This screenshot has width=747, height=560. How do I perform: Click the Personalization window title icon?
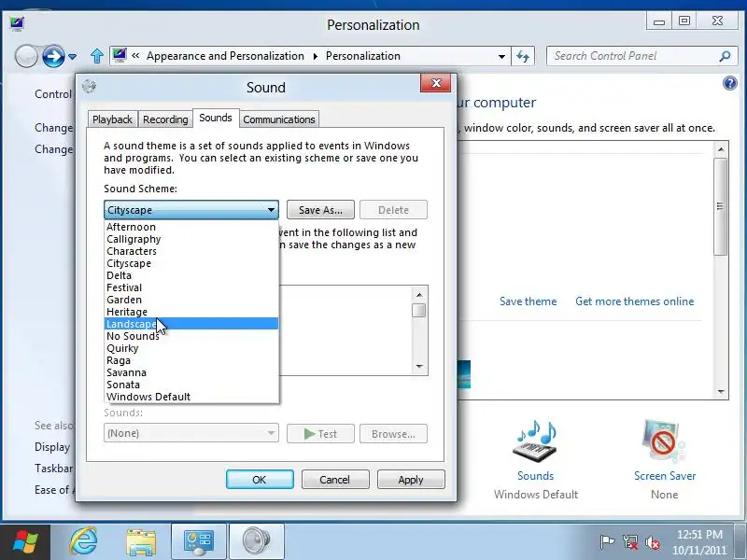17,23
